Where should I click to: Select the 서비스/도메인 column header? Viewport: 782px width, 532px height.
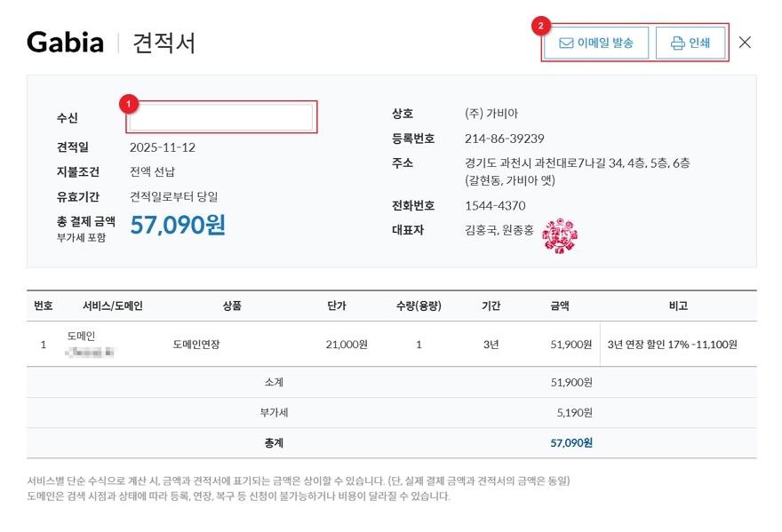(113, 306)
